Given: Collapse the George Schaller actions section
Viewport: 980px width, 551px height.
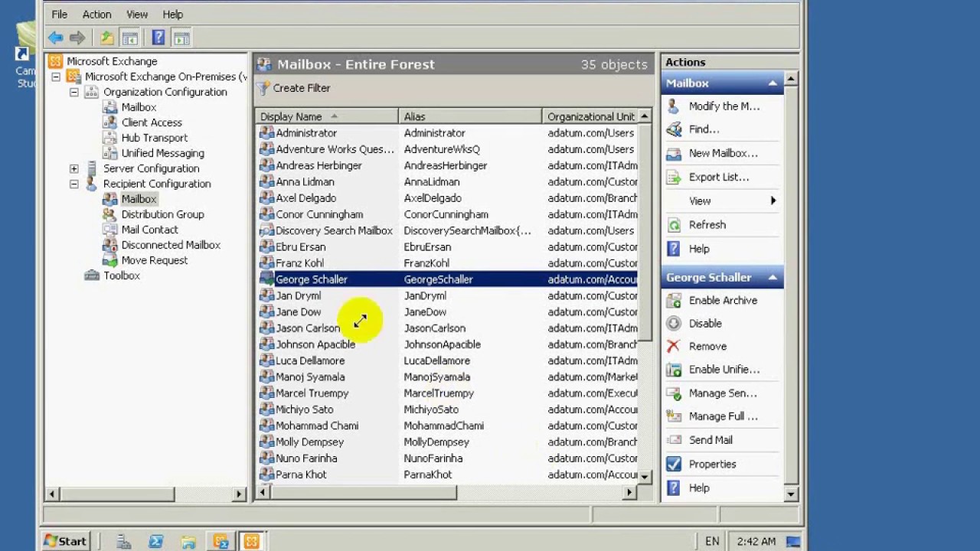Looking at the screenshot, I should [x=773, y=277].
